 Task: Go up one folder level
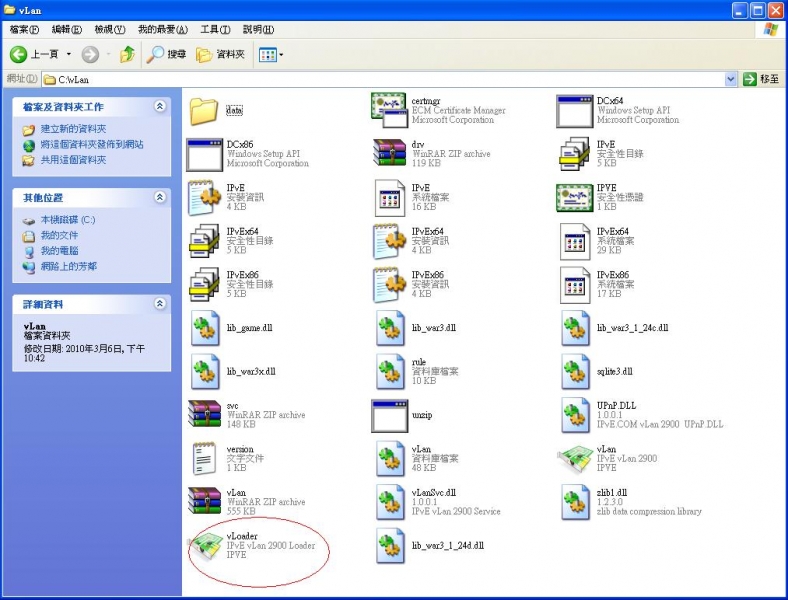tap(127, 54)
